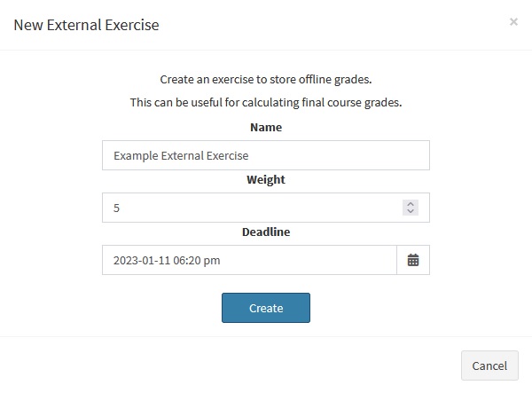Image resolution: width=532 pixels, height=393 pixels.
Task: Click the New External Exercise title
Action: pos(86,25)
